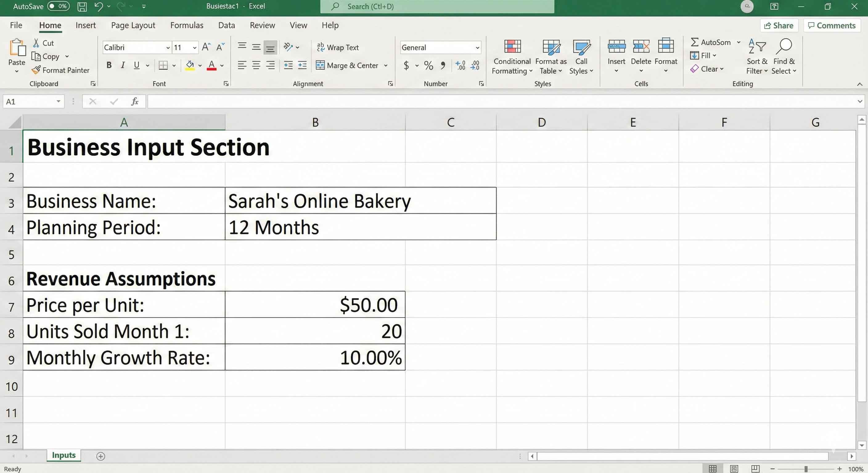Screen dimensions: 868x473
Task: Toggle Italic formatting
Action: [x=123, y=65]
